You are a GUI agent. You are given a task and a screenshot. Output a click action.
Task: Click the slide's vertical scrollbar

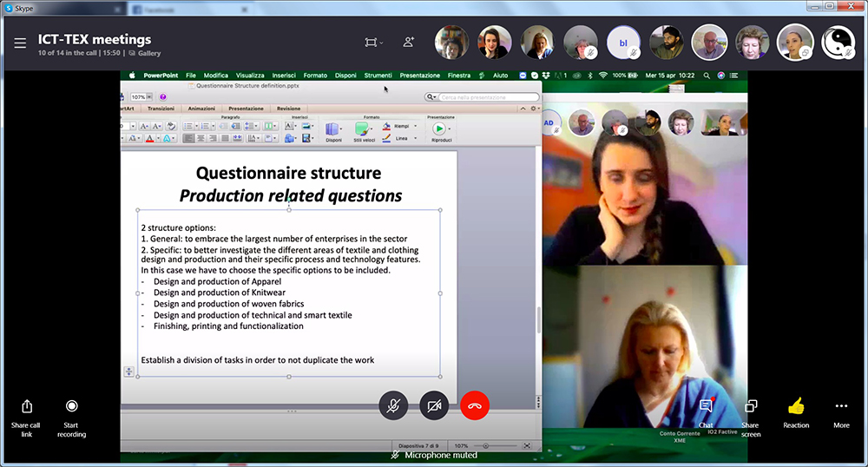[539, 321]
